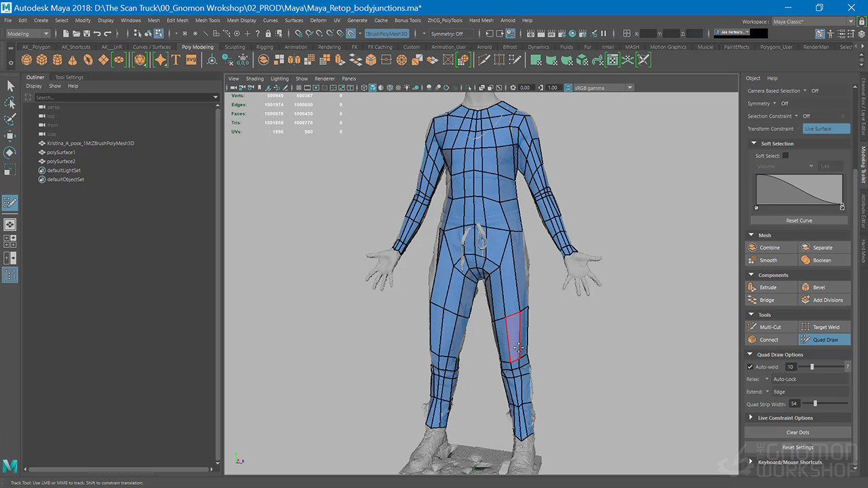Click the Target Weld tool

[x=825, y=327]
